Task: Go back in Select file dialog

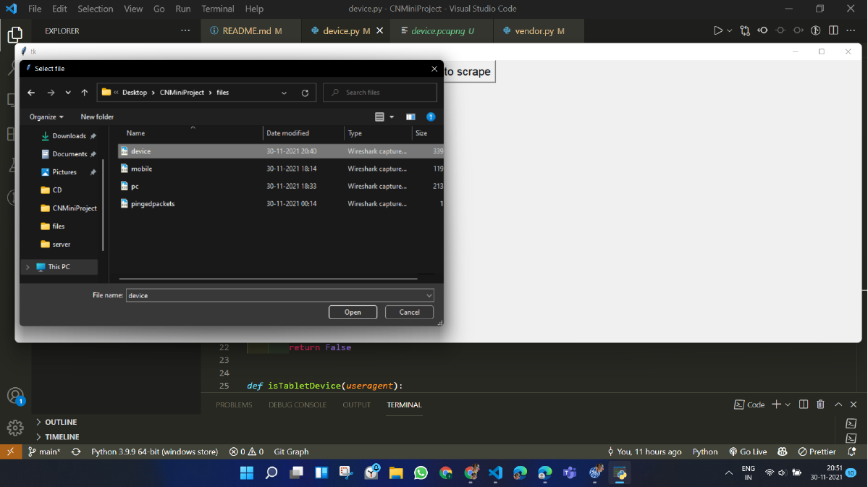Action: tap(32, 93)
